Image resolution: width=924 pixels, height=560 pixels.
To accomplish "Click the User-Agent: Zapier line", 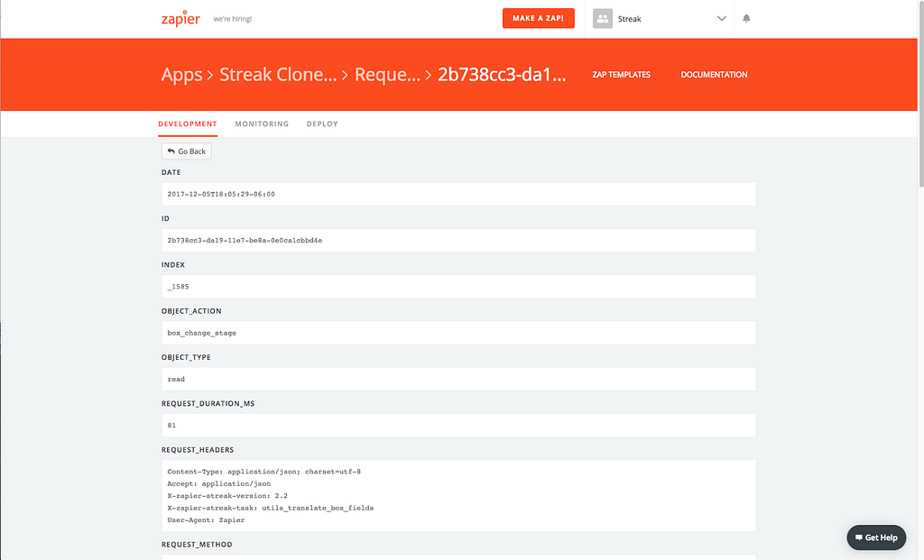I will coord(206,520).
